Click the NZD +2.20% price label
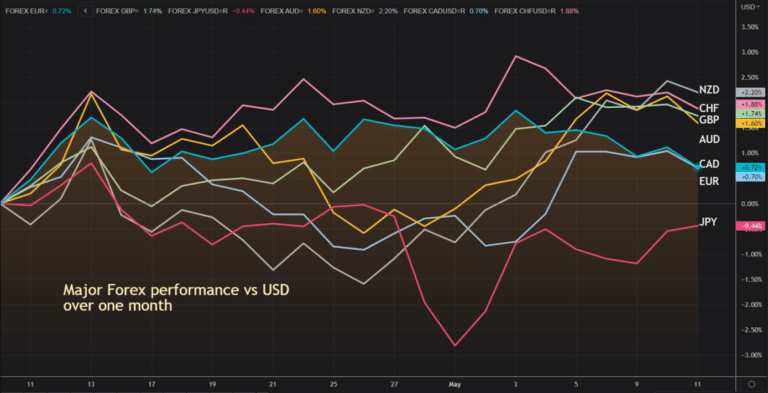The image size is (768, 393). point(750,92)
